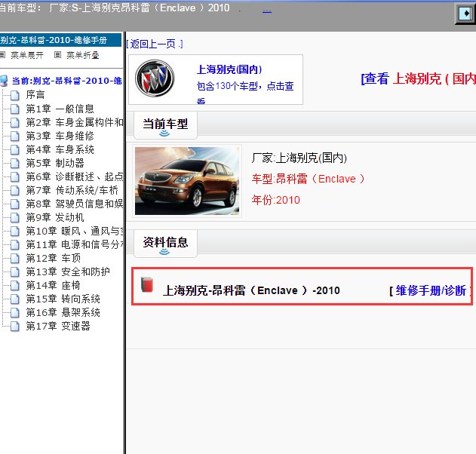The image size is (476, 454).
Task: Open 第4章 车身系统
Action: tap(60, 149)
